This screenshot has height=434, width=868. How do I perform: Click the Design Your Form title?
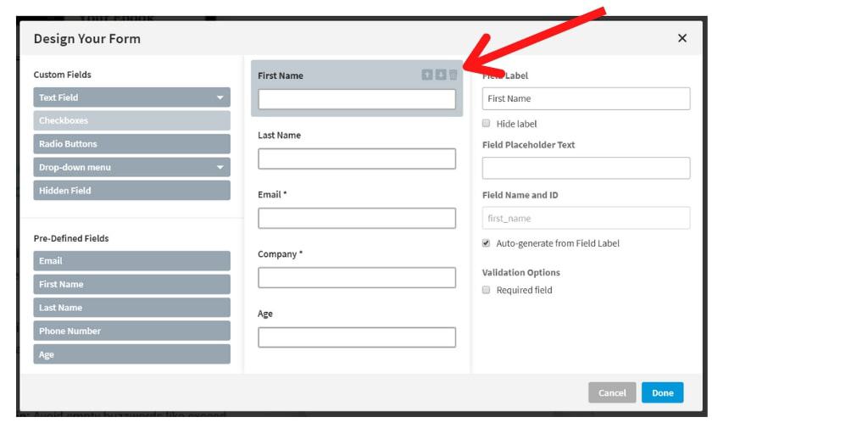87,39
